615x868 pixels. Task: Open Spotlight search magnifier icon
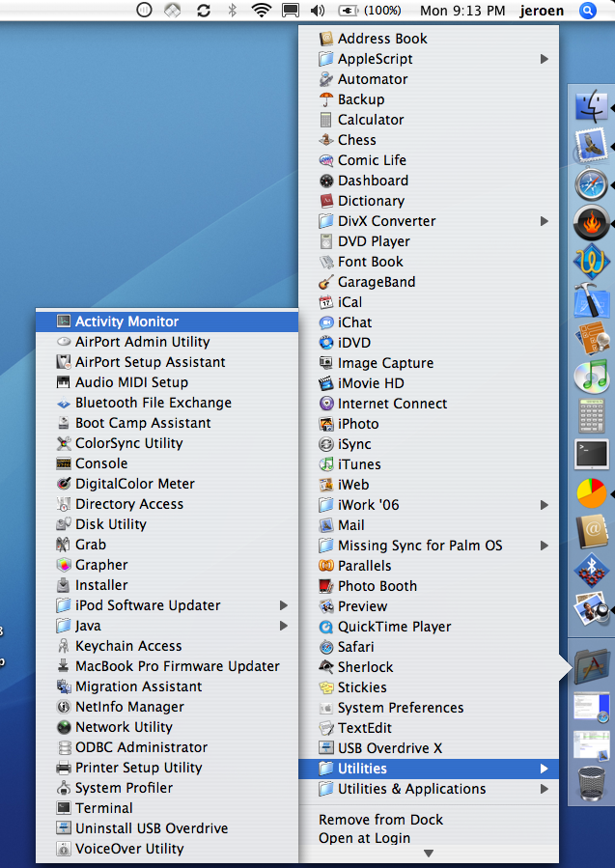coord(588,10)
